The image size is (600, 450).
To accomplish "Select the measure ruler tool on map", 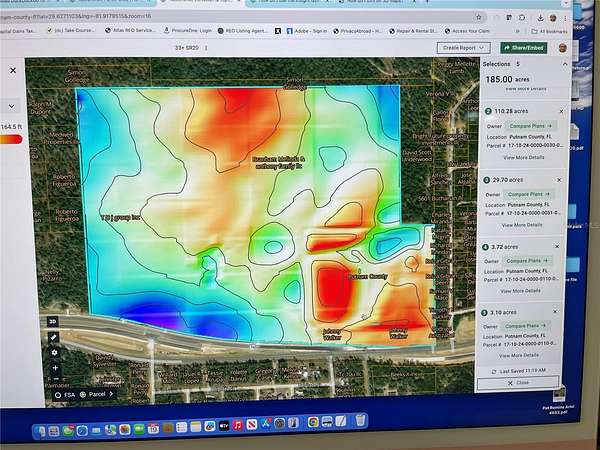I will click(x=54, y=337).
